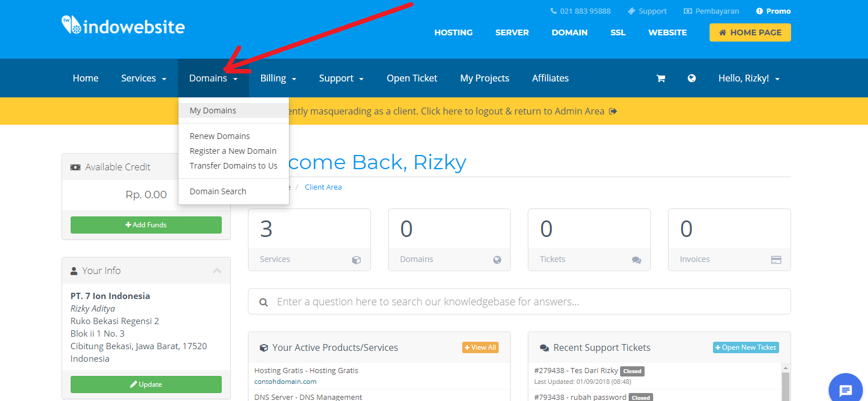The height and width of the screenshot is (401, 868).
Task: Click the Services cube icon tile
Action: tap(356, 260)
